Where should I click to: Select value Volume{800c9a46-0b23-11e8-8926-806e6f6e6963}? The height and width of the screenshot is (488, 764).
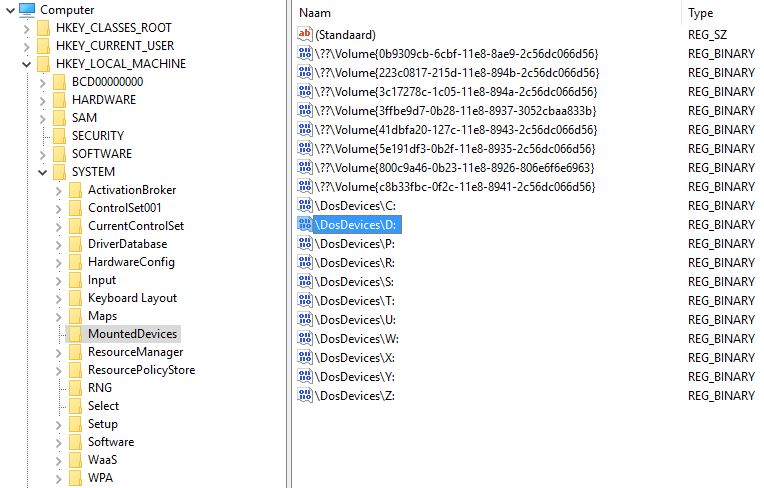[x=455, y=168]
